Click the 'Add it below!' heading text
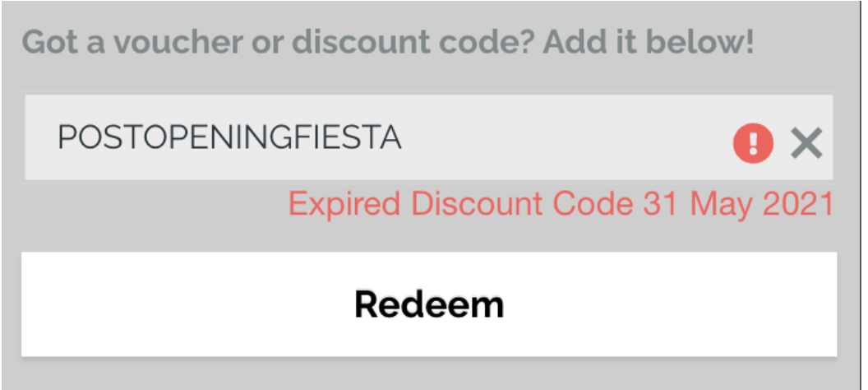Image resolution: width=868 pixels, height=390 pixels. pos(648,41)
